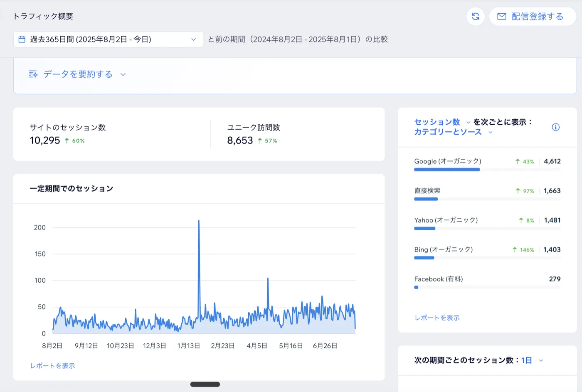
Task: Click the 4月 spike near 100 in chart
Action: tap(268, 279)
